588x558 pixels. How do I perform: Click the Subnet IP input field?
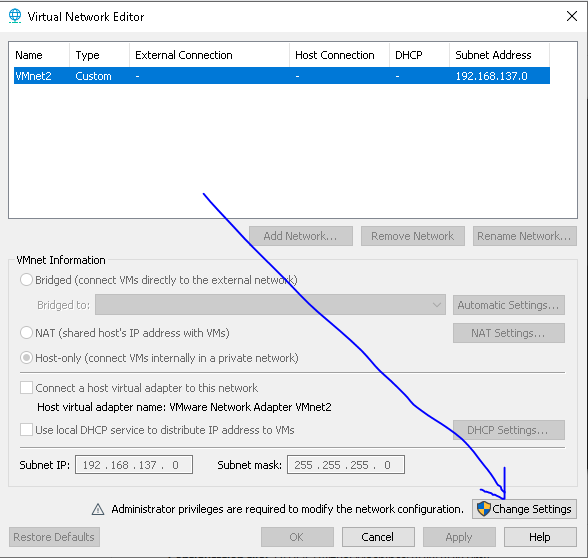pyautogui.click(x=134, y=465)
